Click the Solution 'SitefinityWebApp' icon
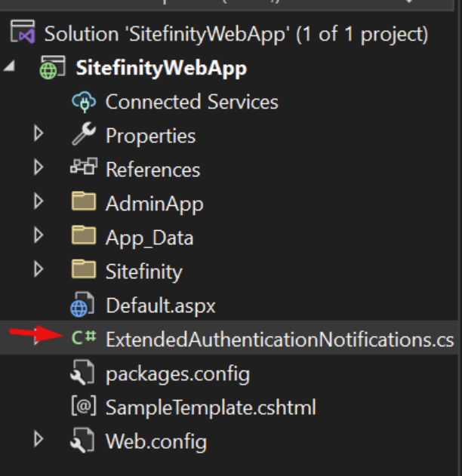Screen dimensions: 462x476 [x=23, y=32]
